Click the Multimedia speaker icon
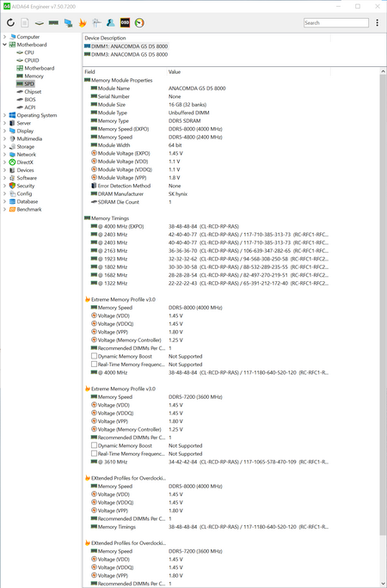The width and height of the screenshot is (387, 588). [12, 138]
